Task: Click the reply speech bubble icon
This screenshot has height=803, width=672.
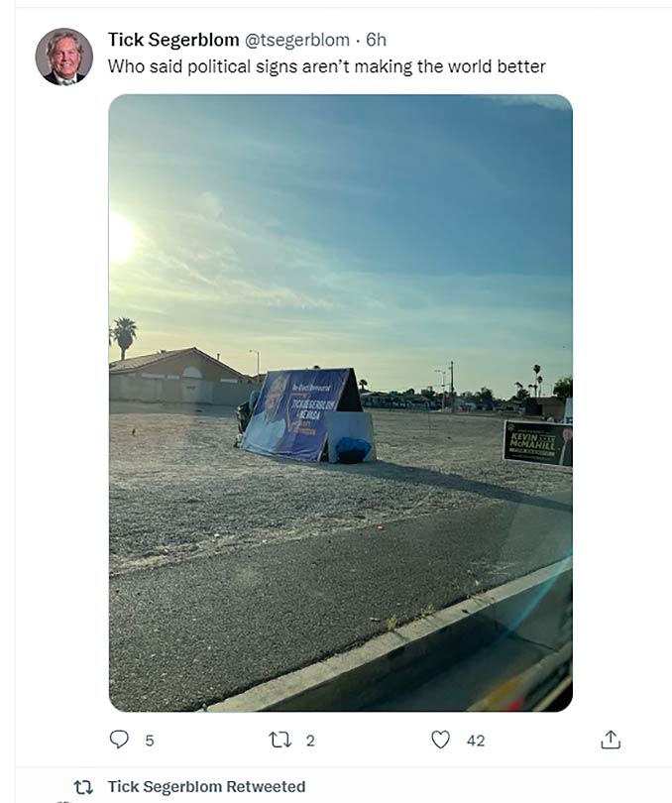Action: (x=119, y=740)
